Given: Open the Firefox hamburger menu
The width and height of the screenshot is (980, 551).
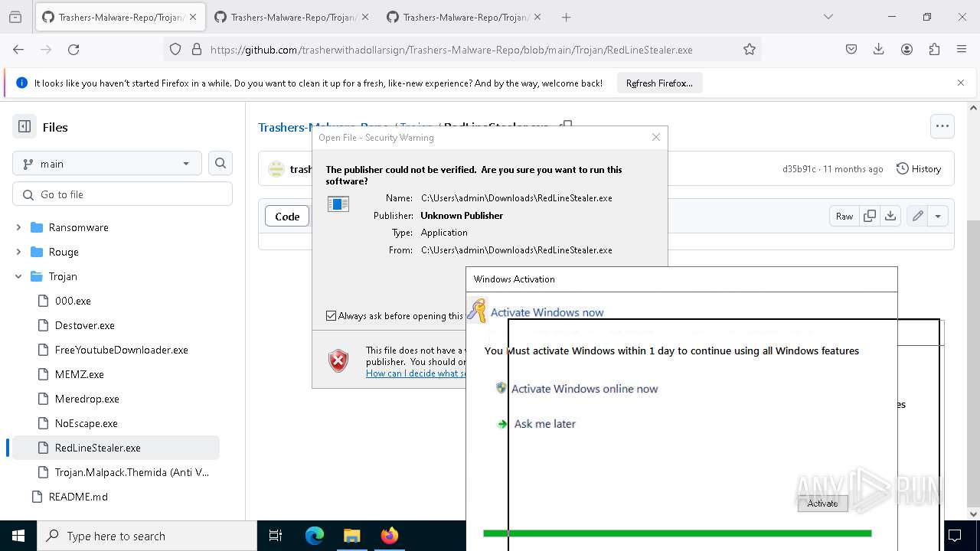Looking at the screenshot, I should (x=962, y=49).
